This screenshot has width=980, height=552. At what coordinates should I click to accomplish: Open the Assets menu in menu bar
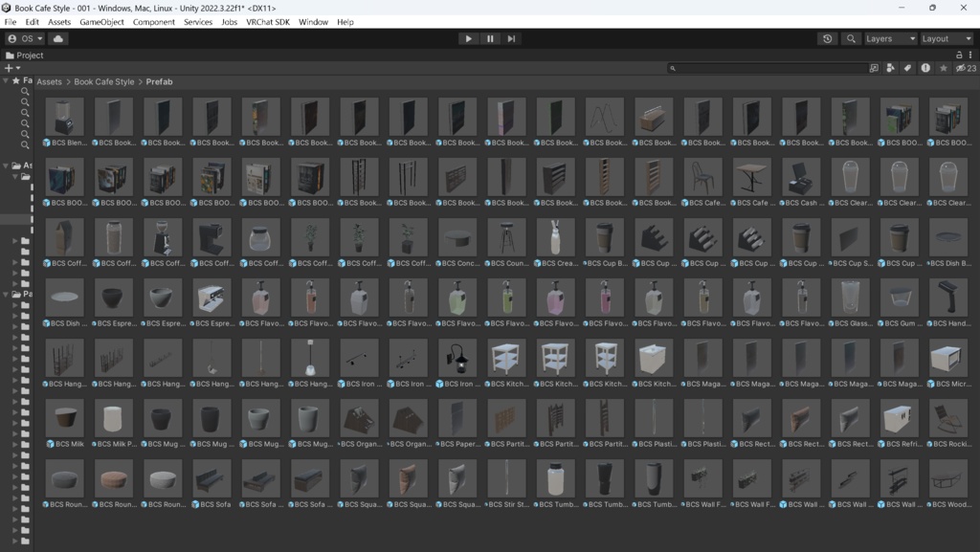click(59, 22)
